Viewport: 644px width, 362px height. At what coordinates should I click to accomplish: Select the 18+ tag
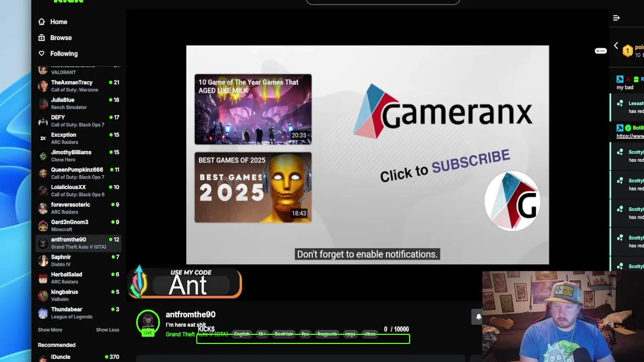pyautogui.click(x=262, y=334)
